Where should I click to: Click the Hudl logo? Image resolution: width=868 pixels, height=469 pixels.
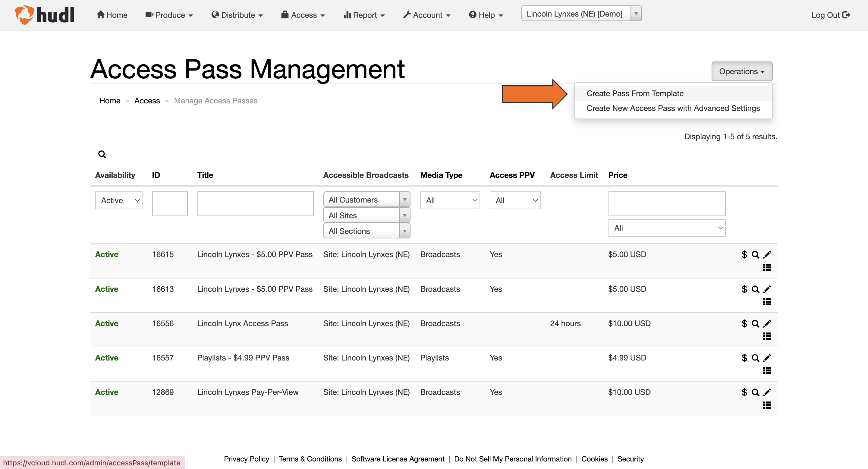[45, 15]
